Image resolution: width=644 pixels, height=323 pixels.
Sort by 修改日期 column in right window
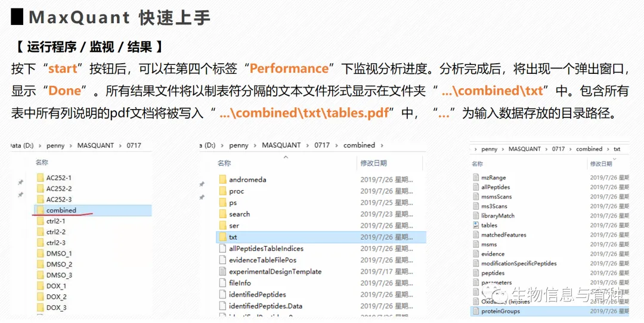coord(601,164)
